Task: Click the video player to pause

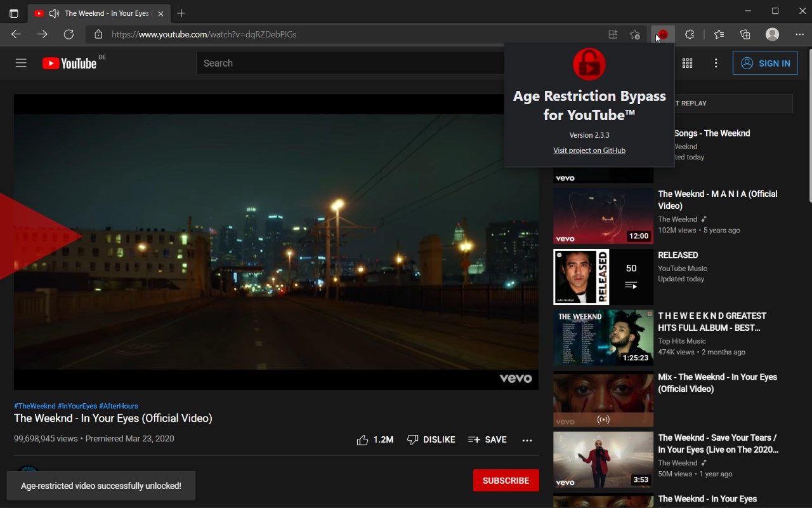Action: pyautogui.click(x=276, y=242)
